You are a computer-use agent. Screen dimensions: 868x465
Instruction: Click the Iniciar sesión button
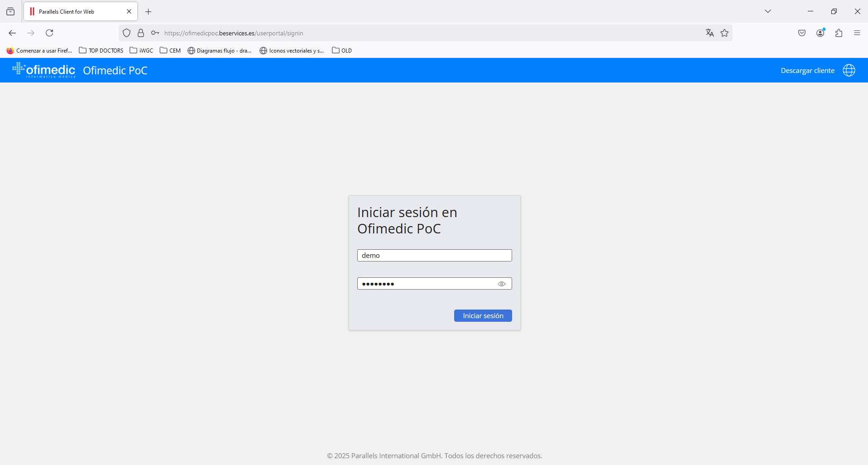click(483, 316)
